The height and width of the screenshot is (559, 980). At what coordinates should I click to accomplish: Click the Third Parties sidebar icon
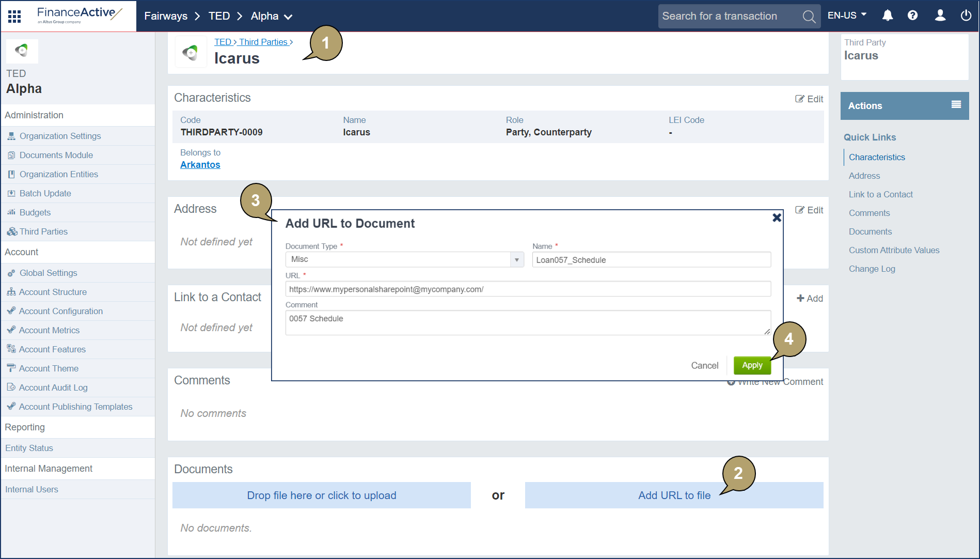[x=12, y=231]
